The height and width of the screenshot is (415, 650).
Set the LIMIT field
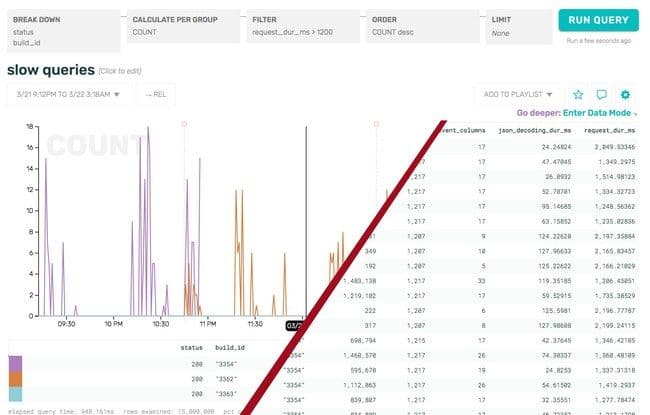(516, 26)
